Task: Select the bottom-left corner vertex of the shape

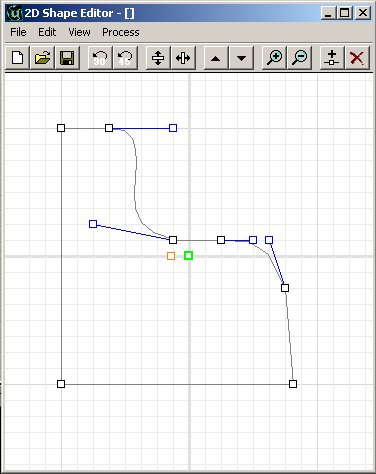Action: pos(61,384)
